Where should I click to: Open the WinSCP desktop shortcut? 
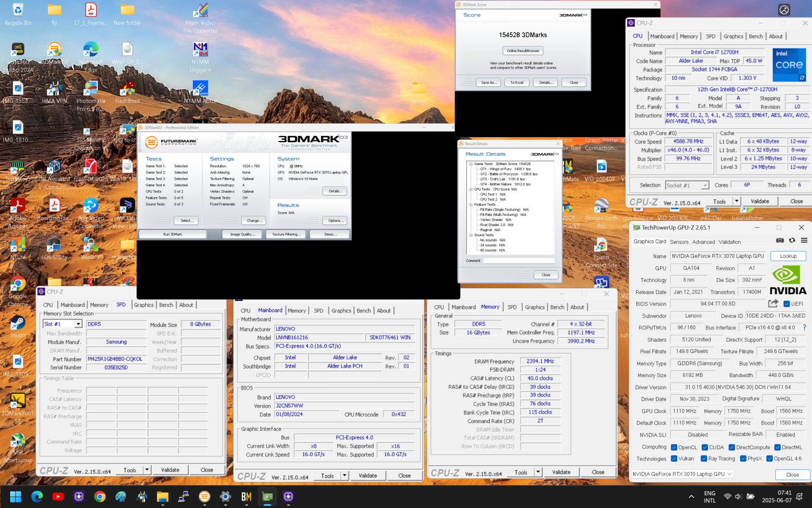click(x=91, y=248)
